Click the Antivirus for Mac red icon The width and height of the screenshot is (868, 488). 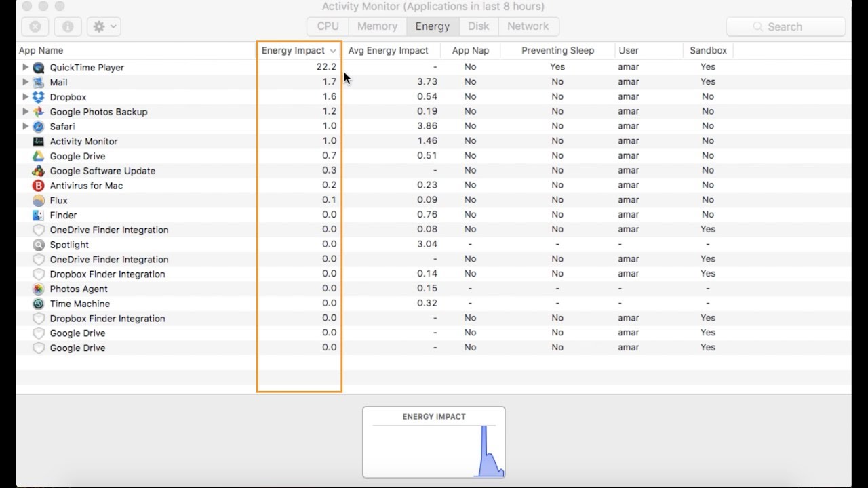(x=39, y=186)
